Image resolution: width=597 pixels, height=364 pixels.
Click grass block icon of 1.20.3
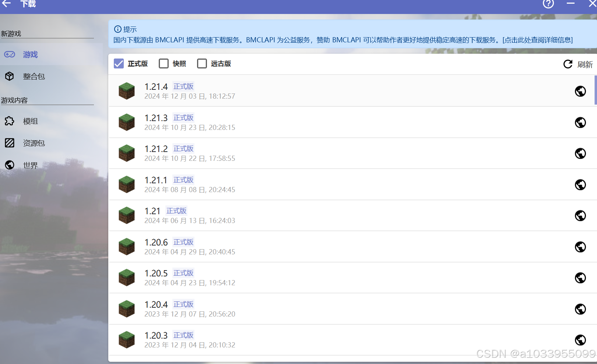click(x=127, y=340)
